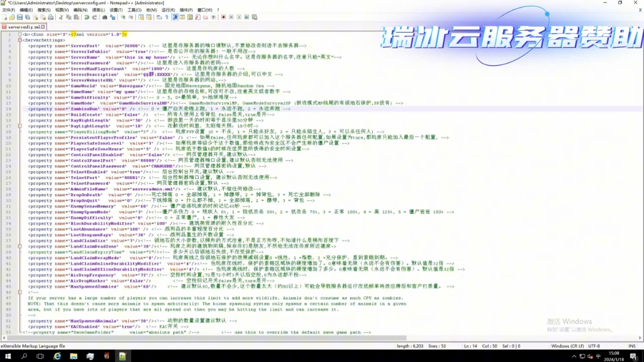The image size is (644, 362).
Task: Collapse the fold marker on line 38
Action: point(19,246)
